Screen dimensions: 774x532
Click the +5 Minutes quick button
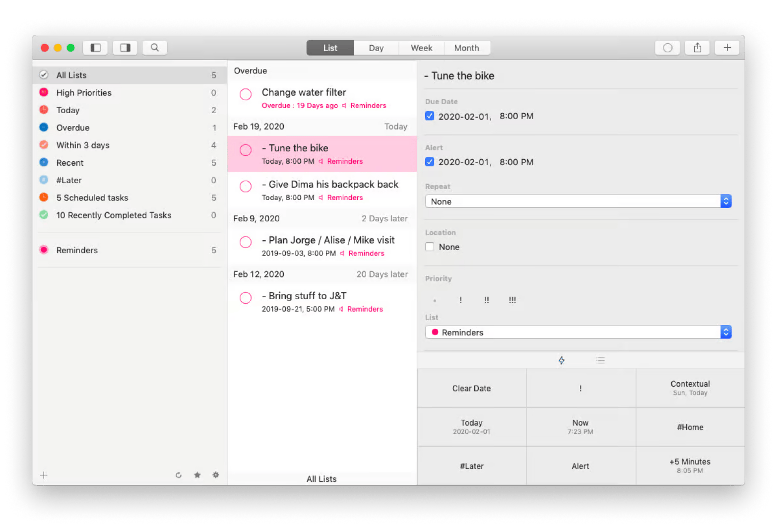pyautogui.click(x=690, y=465)
